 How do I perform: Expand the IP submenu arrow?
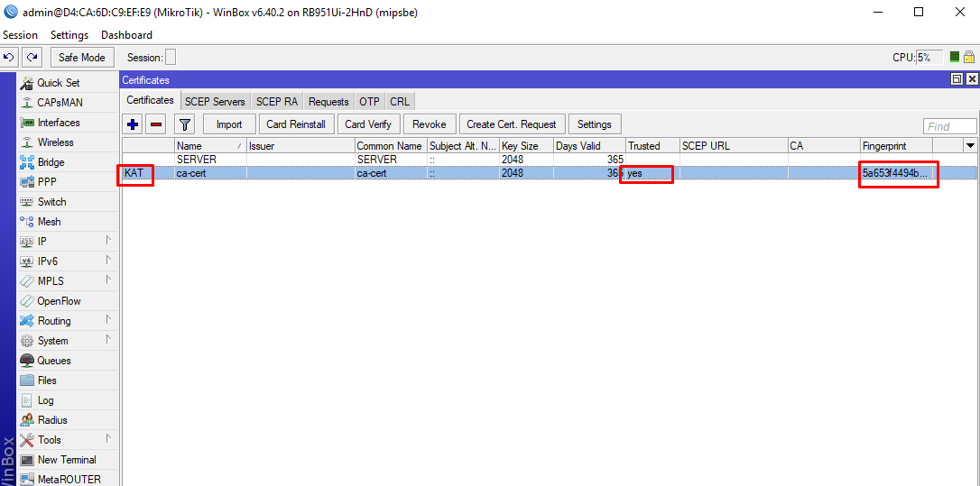108,241
